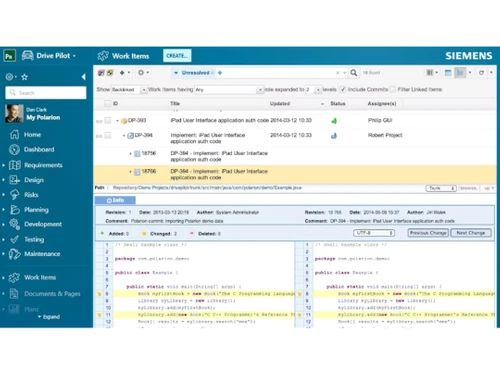This screenshot has height=375, width=500.
Task: Sort by the Status column header
Action: pyautogui.click(x=338, y=104)
